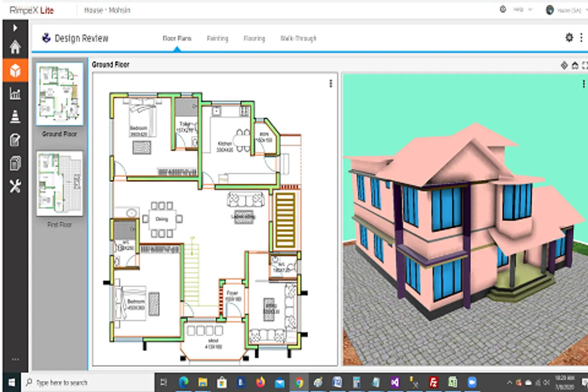This screenshot has height=392, width=588.
Task: Reset 3D view with the home icon
Action: [x=575, y=65]
